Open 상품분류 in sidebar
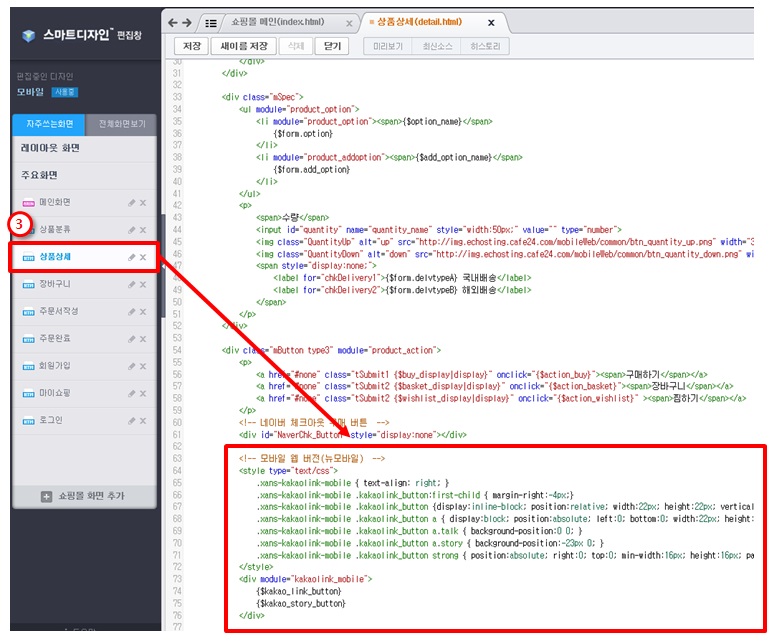The height and width of the screenshot is (642, 776). point(55,229)
